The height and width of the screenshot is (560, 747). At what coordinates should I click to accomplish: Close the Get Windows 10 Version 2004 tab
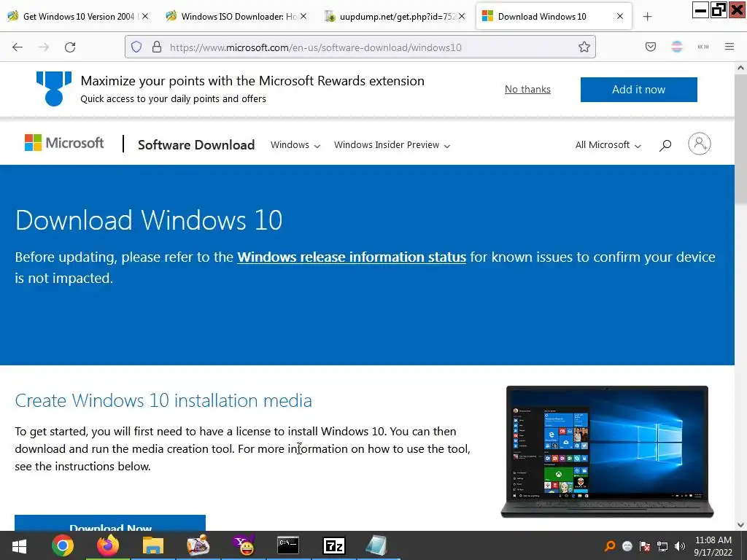[145, 16]
